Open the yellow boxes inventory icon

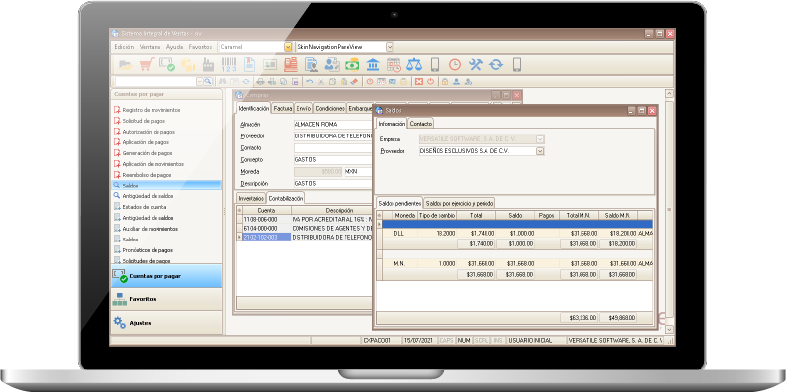(x=187, y=65)
